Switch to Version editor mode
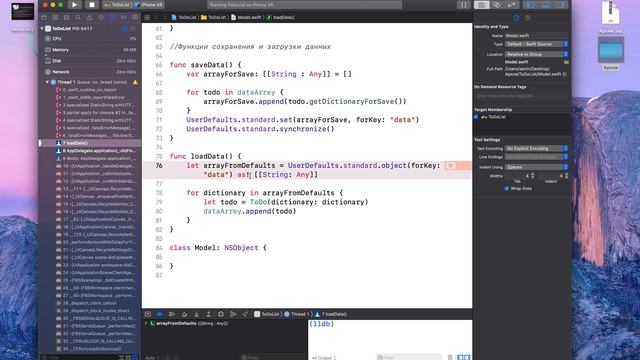The width and height of the screenshot is (640, 360). [511, 5]
